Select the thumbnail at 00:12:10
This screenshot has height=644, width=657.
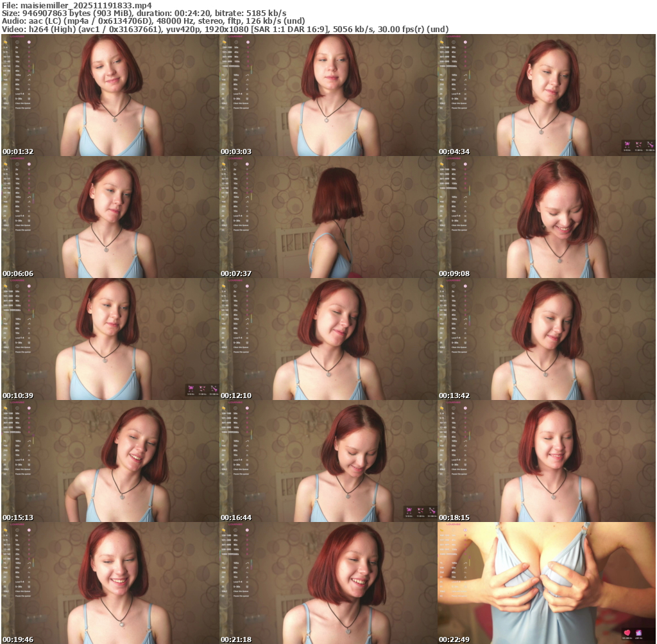coord(328,339)
